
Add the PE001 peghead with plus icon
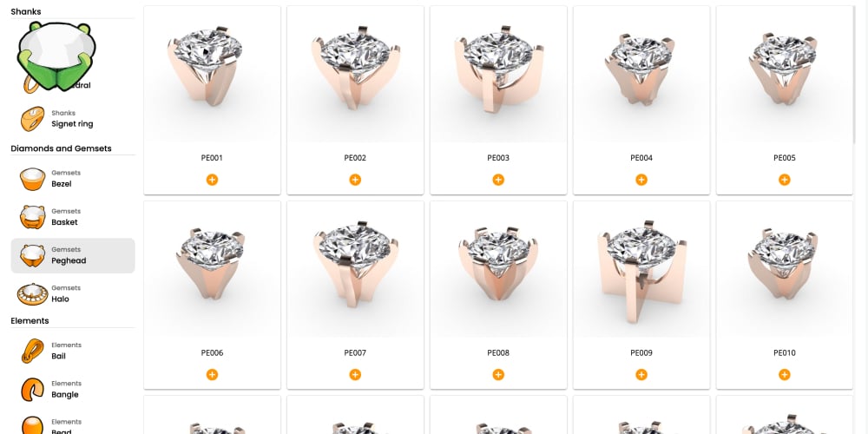coord(212,180)
